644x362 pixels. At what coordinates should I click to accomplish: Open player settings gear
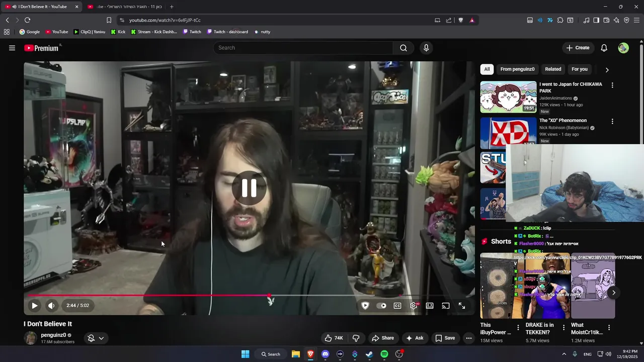pos(414,305)
